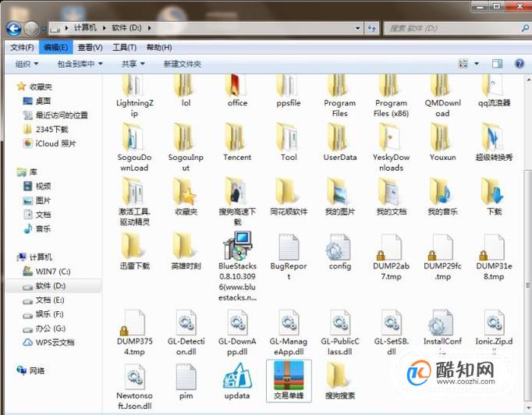
Task: Open the address bar history dropdown
Action: [x=357, y=28]
